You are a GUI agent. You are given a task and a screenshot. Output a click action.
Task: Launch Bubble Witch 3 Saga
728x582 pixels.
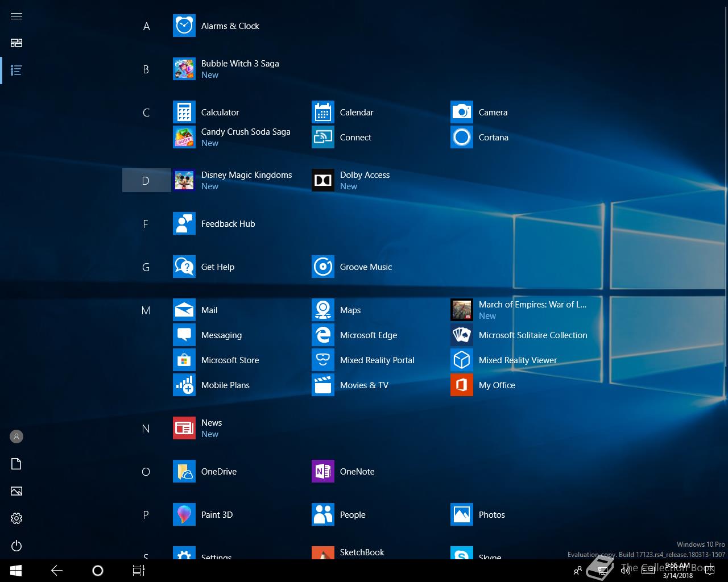(240, 69)
